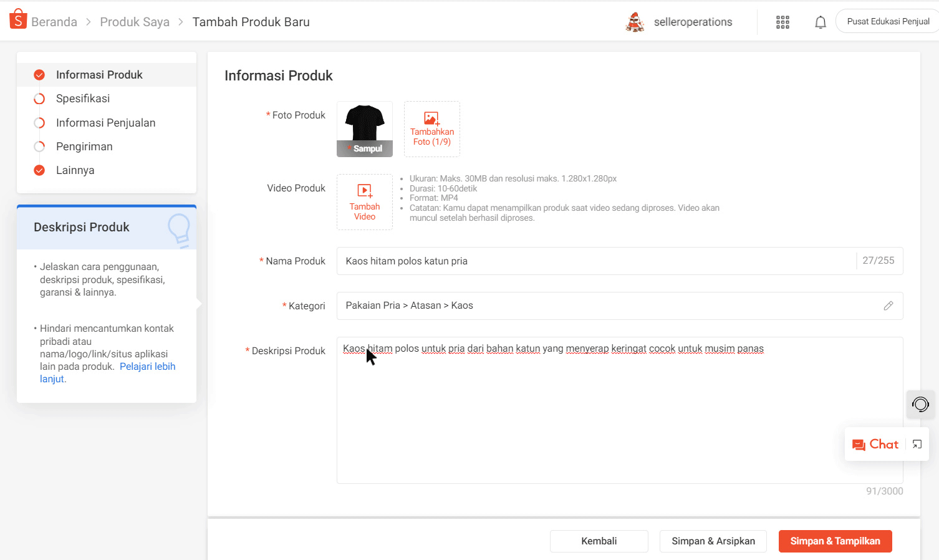Image resolution: width=939 pixels, height=560 pixels.
Task: Open the notifications bell
Action: pyautogui.click(x=821, y=21)
